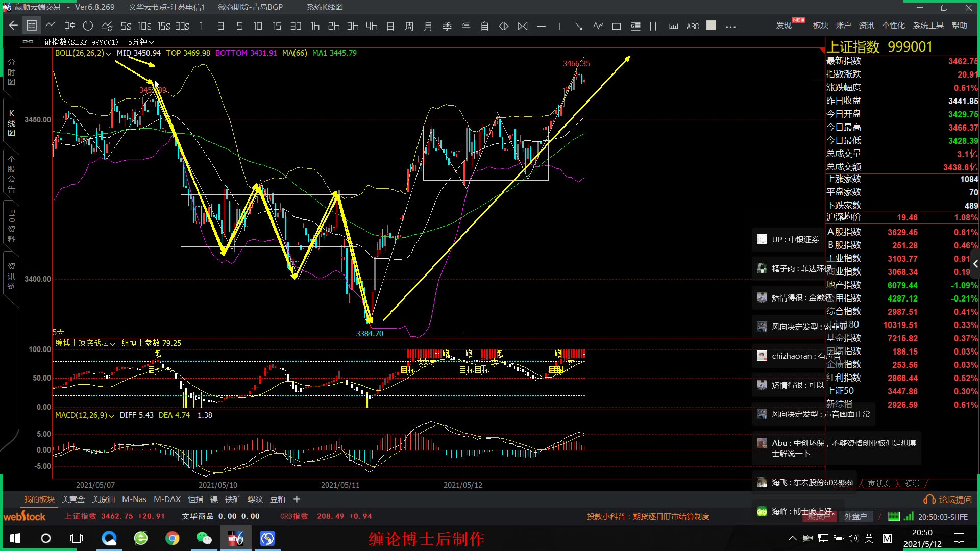Switch to 分时图 side tab

[x=11, y=72]
